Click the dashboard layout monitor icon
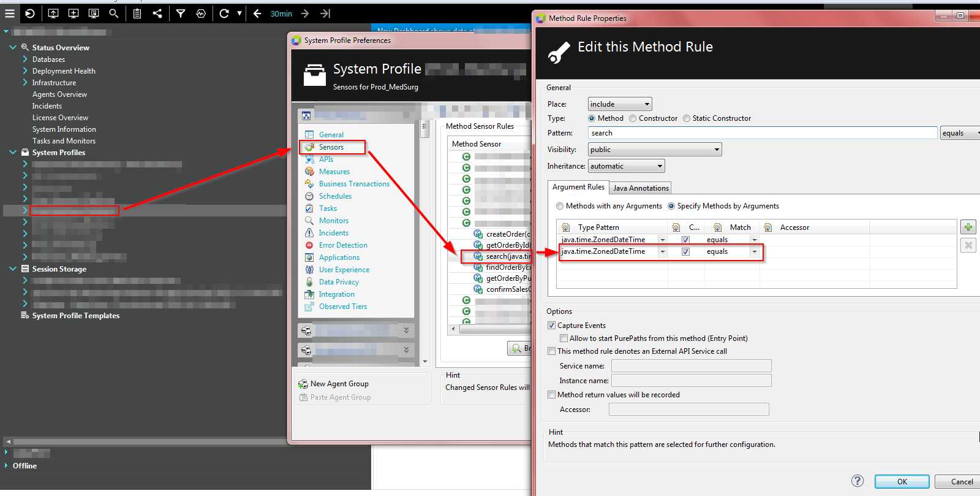 pos(94,13)
